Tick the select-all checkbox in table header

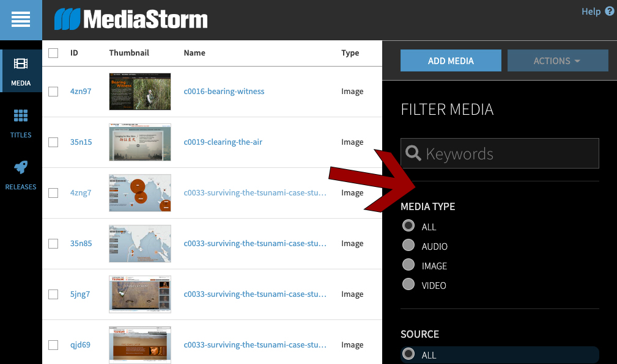(x=53, y=53)
